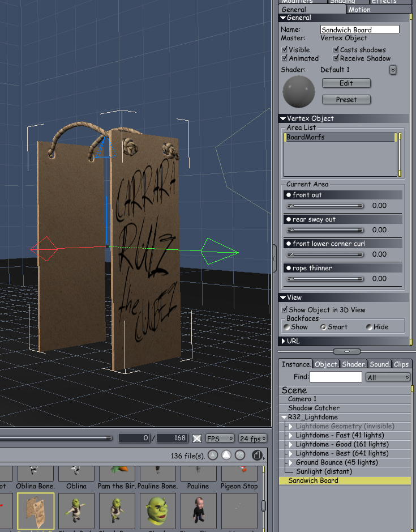
Task: Open the Shader dropdown arrow next to Default 1
Action: pyautogui.click(x=393, y=70)
